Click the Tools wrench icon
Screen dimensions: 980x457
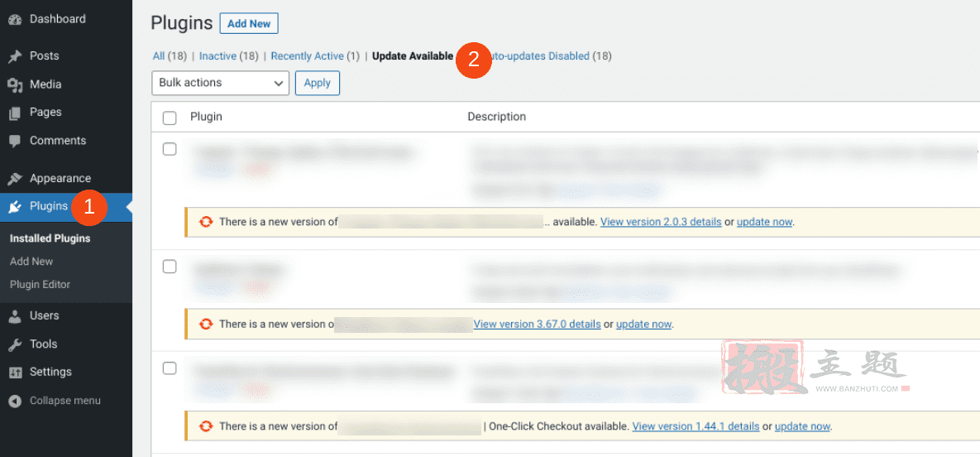pos(15,344)
